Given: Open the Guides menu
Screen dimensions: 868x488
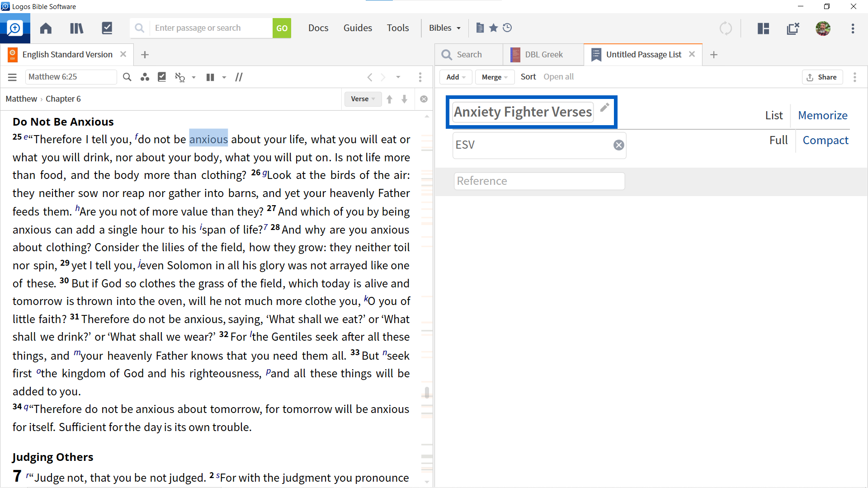Looking at the screenshot, I should tap(357, 28).
